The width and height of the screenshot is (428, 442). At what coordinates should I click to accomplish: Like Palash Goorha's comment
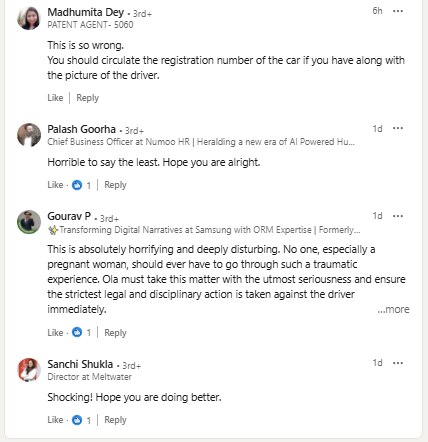55,185
